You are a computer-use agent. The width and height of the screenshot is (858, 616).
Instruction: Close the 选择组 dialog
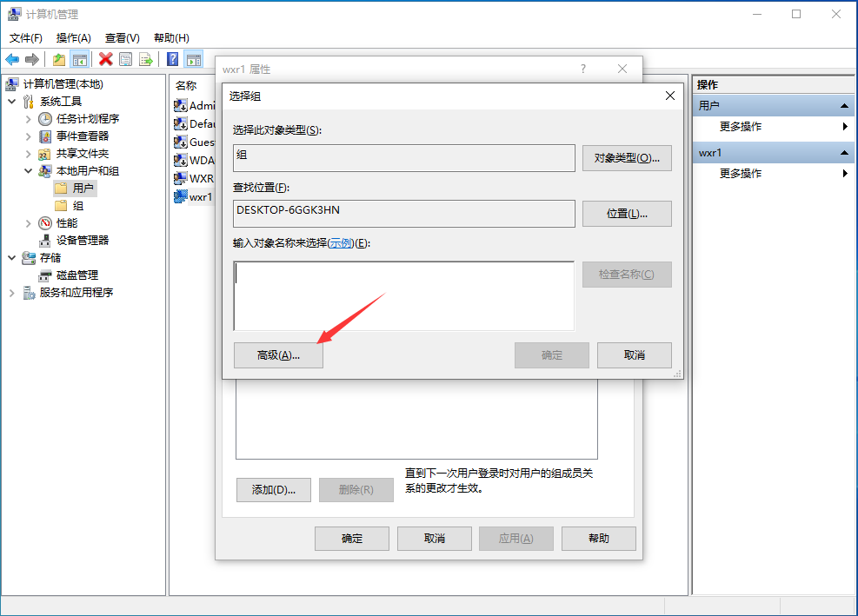pyautogui.click(x=669, y=96)
